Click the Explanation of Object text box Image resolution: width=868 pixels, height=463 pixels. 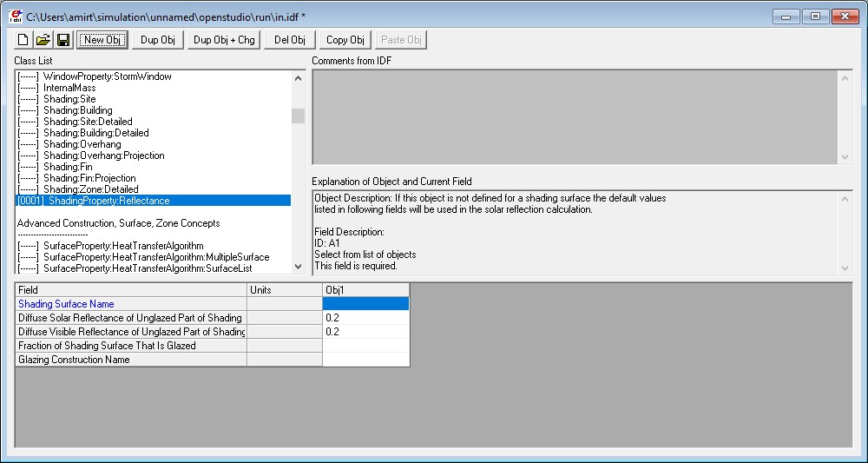pyautogui.click(x=582, y=232)
